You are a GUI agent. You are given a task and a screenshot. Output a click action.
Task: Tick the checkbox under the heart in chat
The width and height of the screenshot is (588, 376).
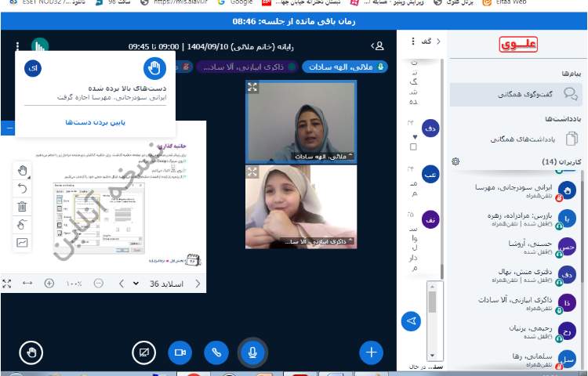point(413,146)
